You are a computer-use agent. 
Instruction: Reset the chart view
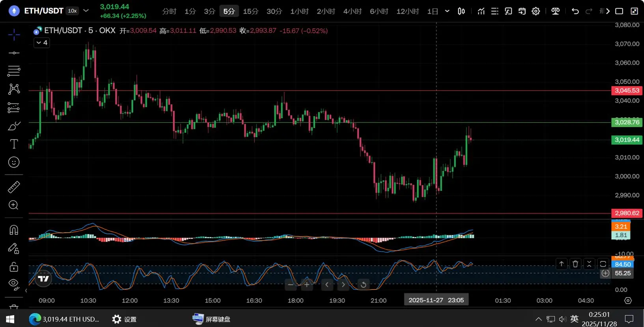tap(364, 284)
